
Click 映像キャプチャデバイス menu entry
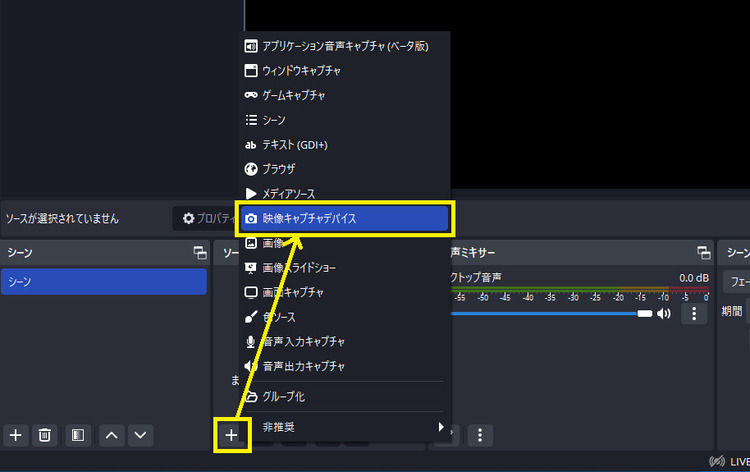pyautogui.click(x=344, y=219)
